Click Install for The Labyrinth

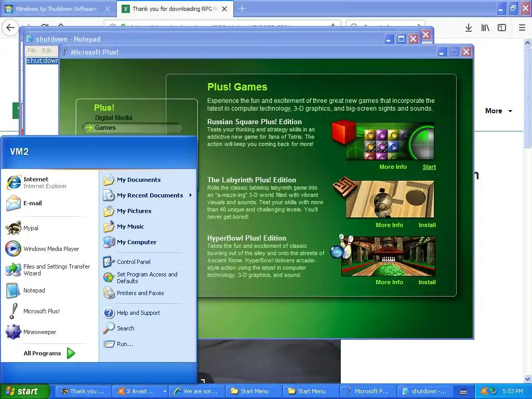[x=427, y=225]
